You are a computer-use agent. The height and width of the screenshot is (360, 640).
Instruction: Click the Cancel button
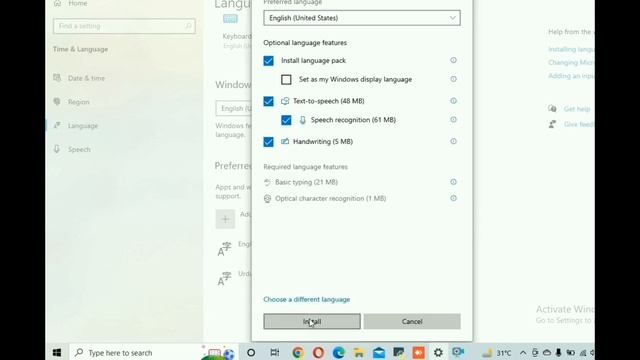coord(412,321)
